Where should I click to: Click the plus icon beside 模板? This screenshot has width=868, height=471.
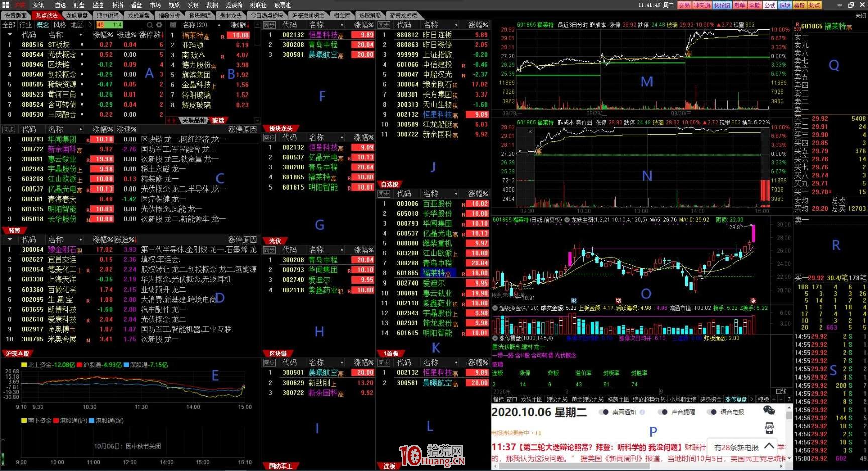point(774,399)
